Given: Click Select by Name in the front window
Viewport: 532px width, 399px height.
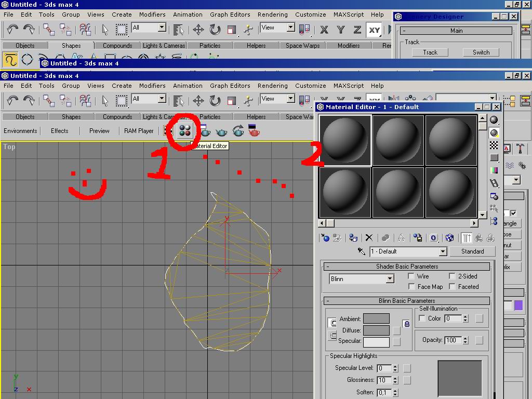Looking at the screenshot, I should [x=178, y=101].
